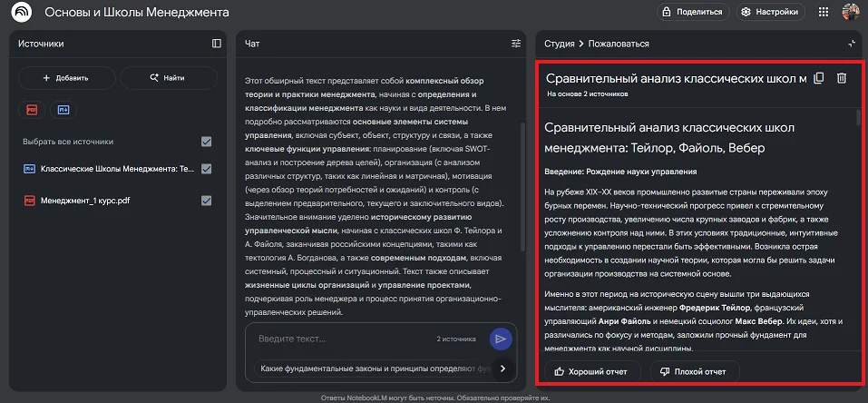
Task: Send the chat message
Action: point(500,339)
